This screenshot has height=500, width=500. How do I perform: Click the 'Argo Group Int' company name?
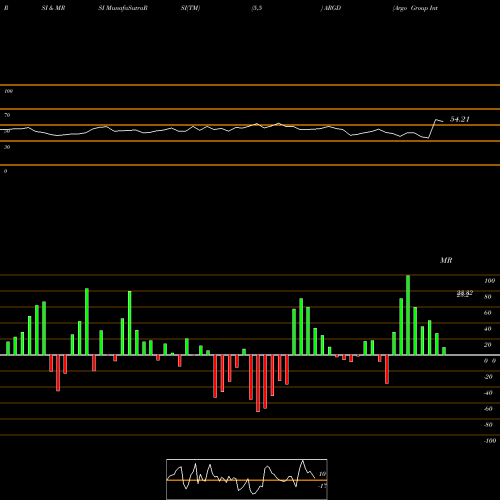coord(415,8)
